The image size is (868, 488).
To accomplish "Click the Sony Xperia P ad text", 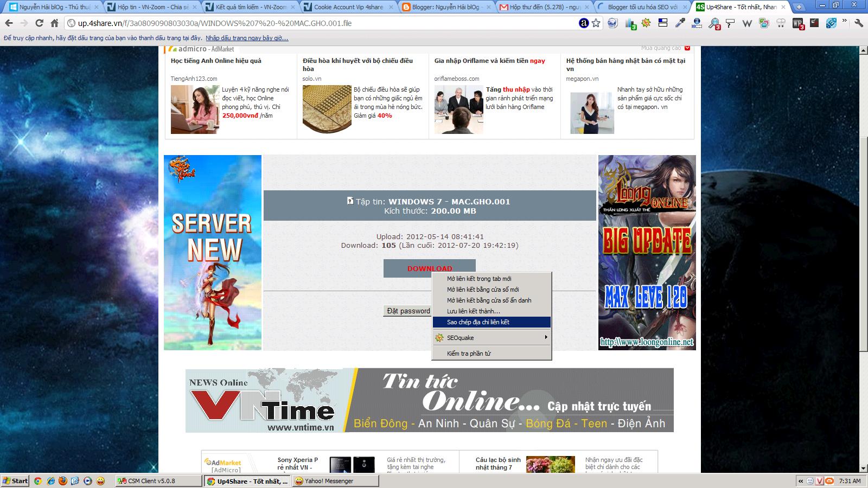I will tap(297, 464).
